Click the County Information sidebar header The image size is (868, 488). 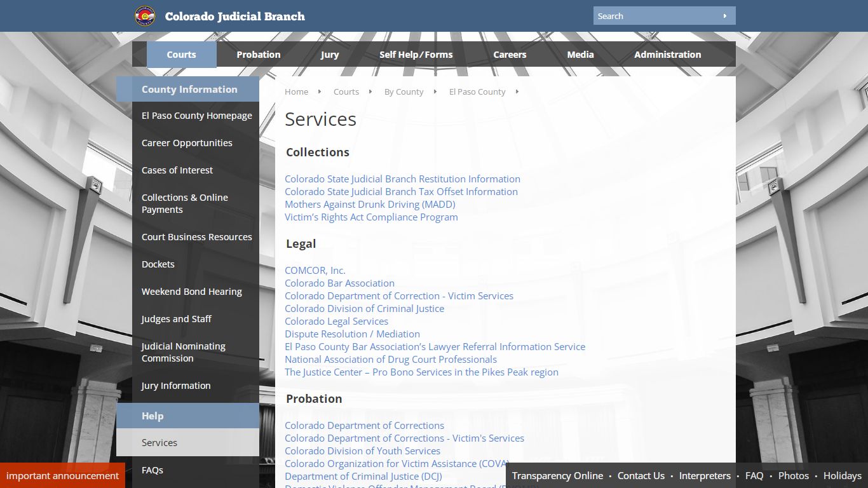point(187,89)
